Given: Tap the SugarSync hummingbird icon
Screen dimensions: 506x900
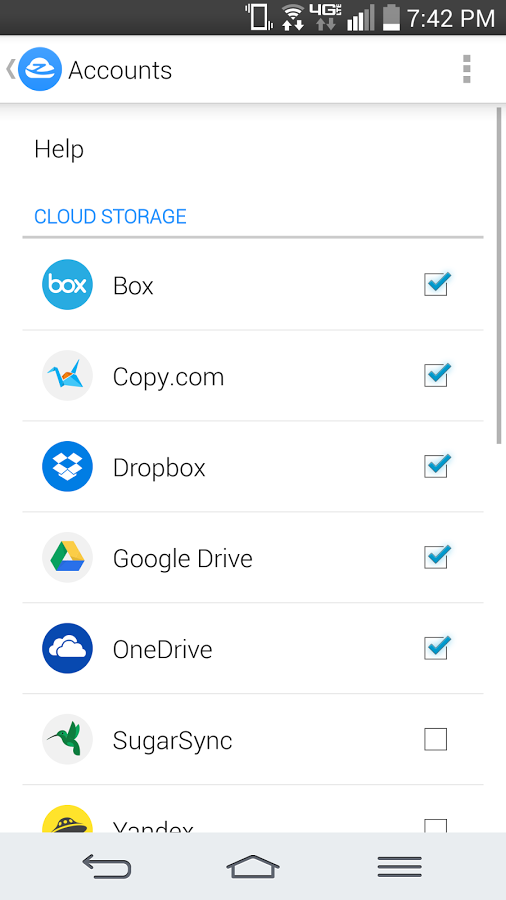Looking at the screenshot, I should (x=68, y=739).
